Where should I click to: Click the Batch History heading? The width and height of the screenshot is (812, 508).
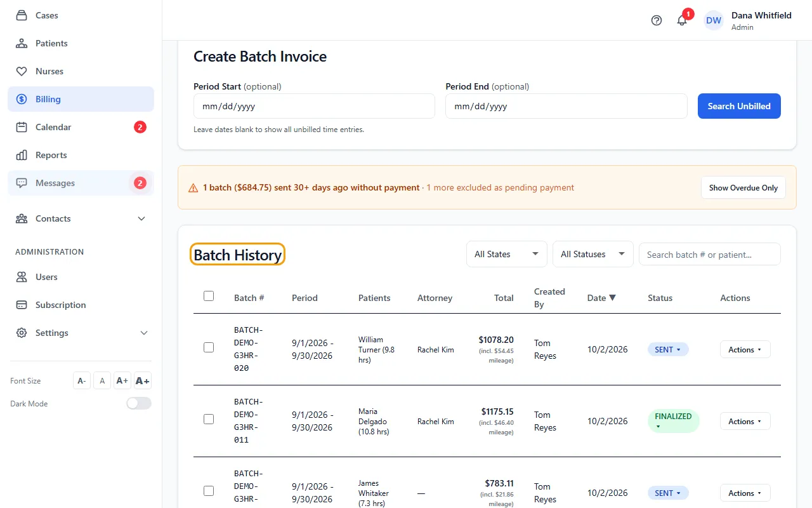tap(238, 255)
